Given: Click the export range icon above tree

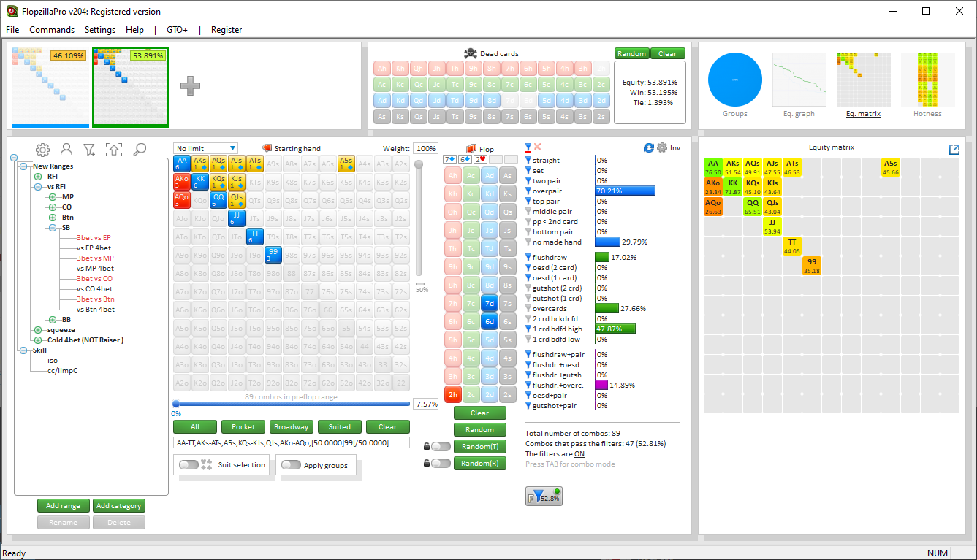Looking at the screenshot, I should pyautogui.click(x=114, y=150).
